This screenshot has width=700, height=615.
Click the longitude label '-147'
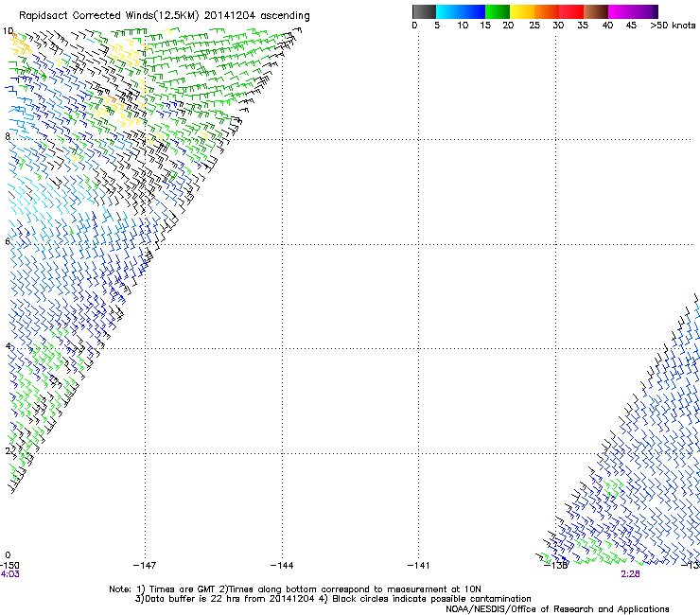(x=145, y=566)
